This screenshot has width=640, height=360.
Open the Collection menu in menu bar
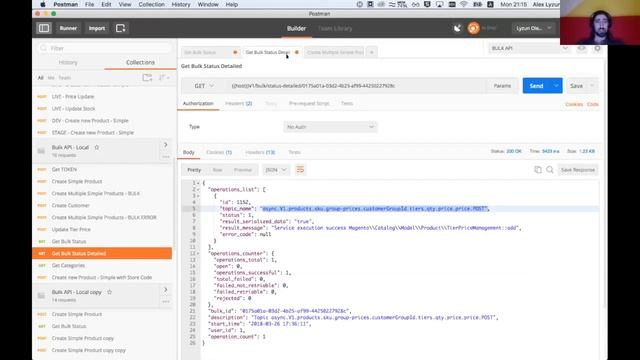(151, 4)
